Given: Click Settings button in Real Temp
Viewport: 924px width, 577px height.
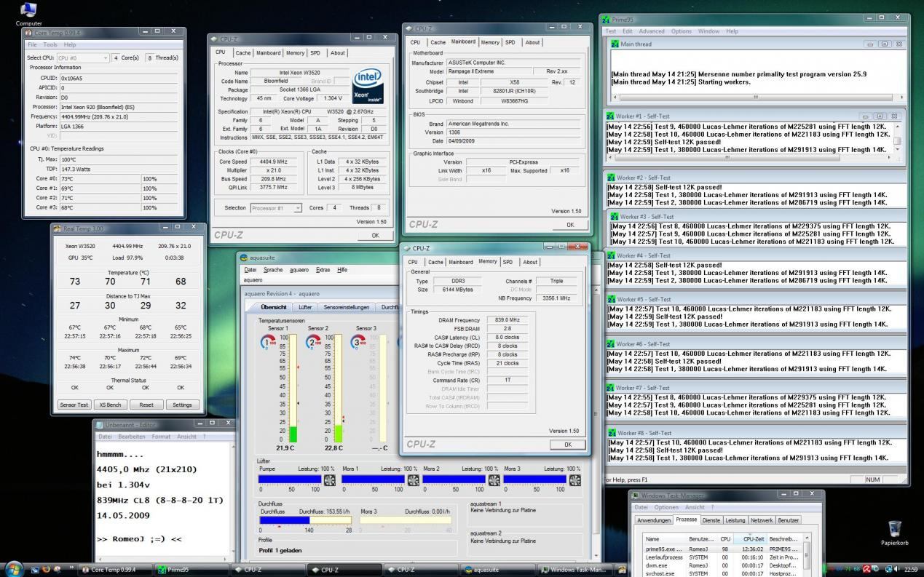Looking at the screenshot, I should (183, 405).
